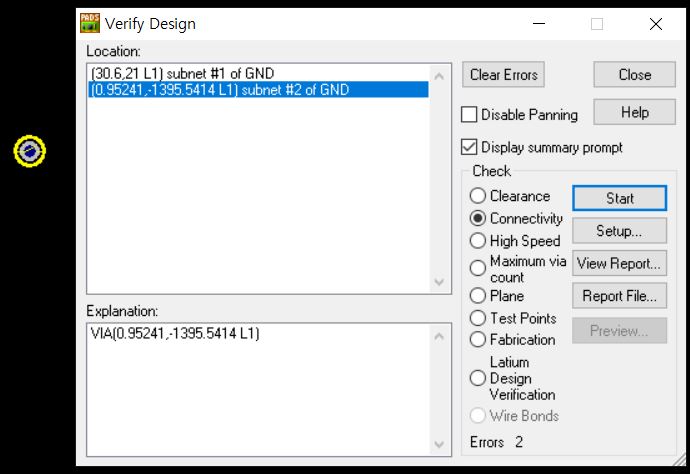Click the View Report... button
The image size is (690, 474).
[619, 264]
